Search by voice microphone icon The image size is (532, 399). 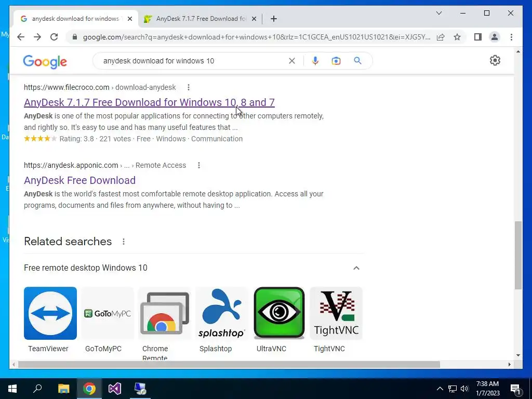click(315, 61)
